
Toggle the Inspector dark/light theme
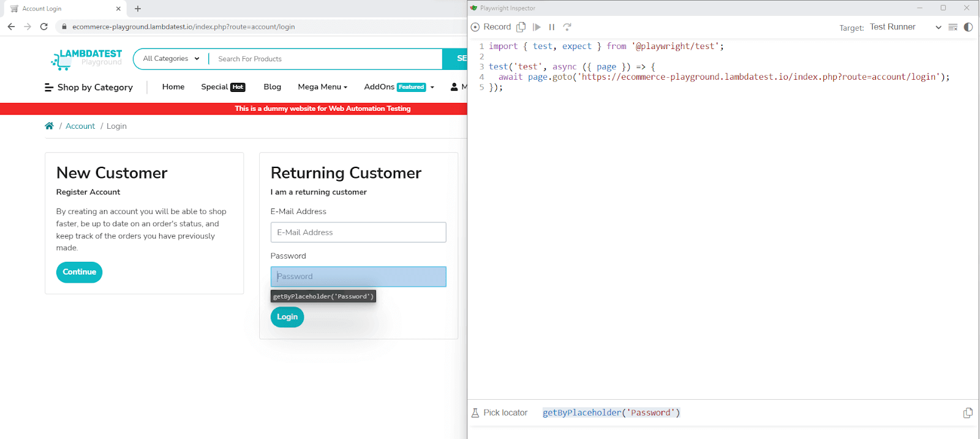coord(968,27)
